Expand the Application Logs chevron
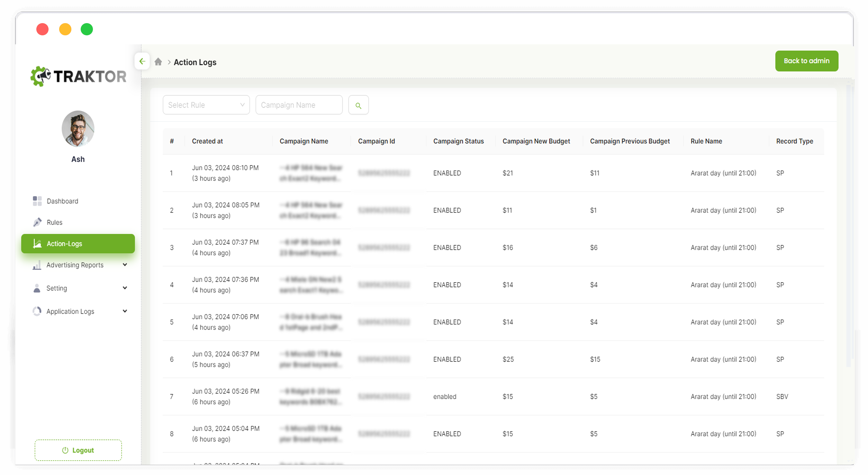This screenshot has width=868, height=475. coord(125,312)
